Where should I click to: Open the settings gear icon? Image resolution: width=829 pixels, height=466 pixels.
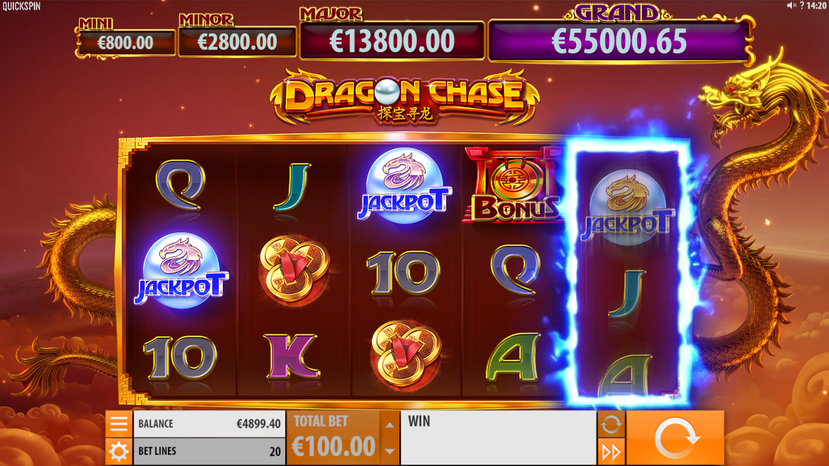click(x=118, y=452)
